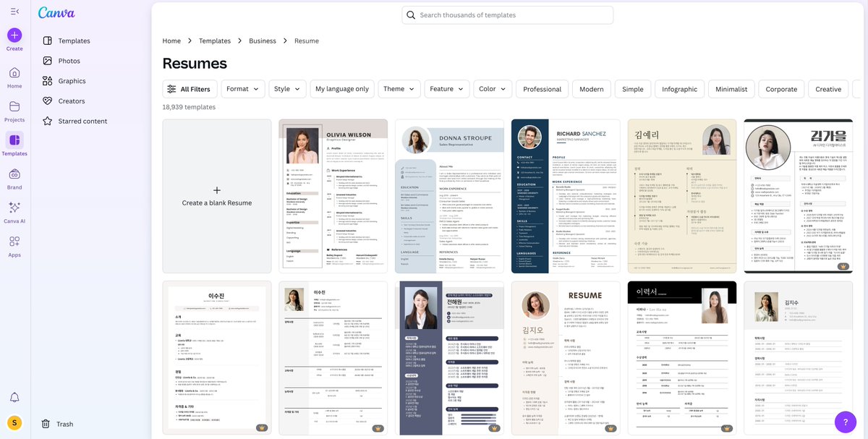Open the 김예리 beige resume template
868x439 pixels.
(x=682, y=196)
